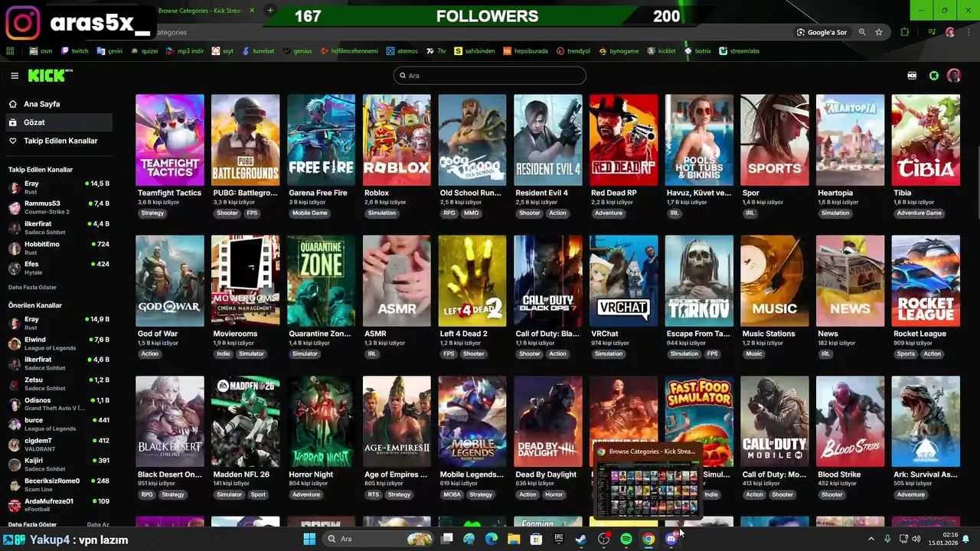The image size is (980, 551).
Task: Open the sahibinden bookmark
Action: pyautogui.click(x=475, y=51)
